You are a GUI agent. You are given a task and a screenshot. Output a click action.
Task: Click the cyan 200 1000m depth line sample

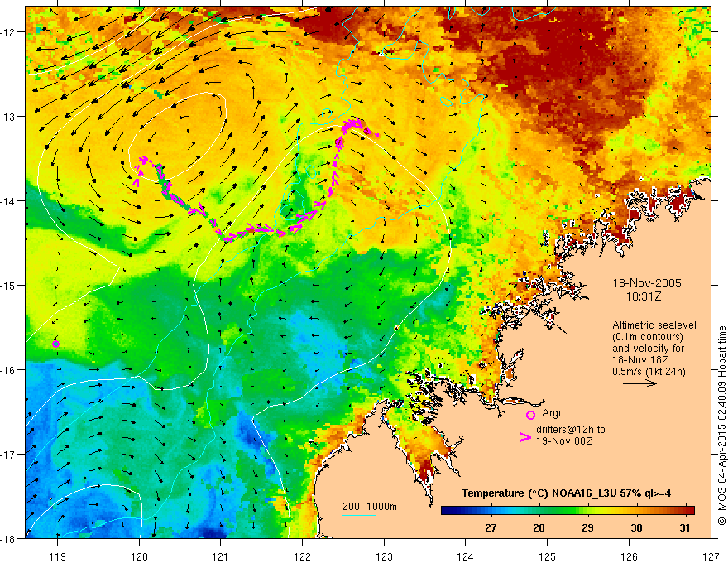click(x=359, y=515)
